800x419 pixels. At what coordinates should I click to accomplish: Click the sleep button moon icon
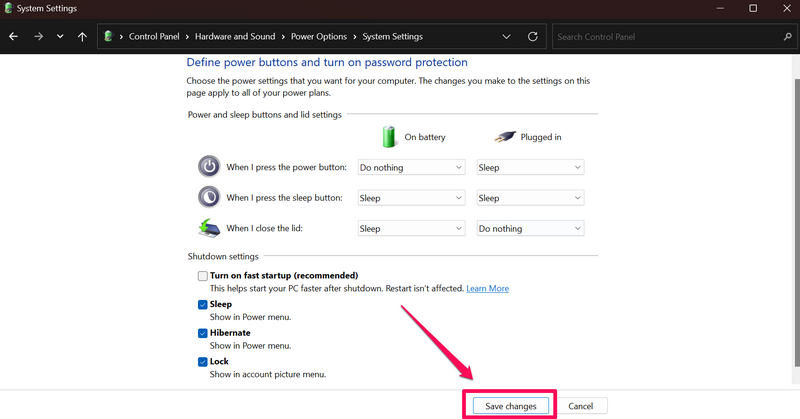(x=208, y=197)
